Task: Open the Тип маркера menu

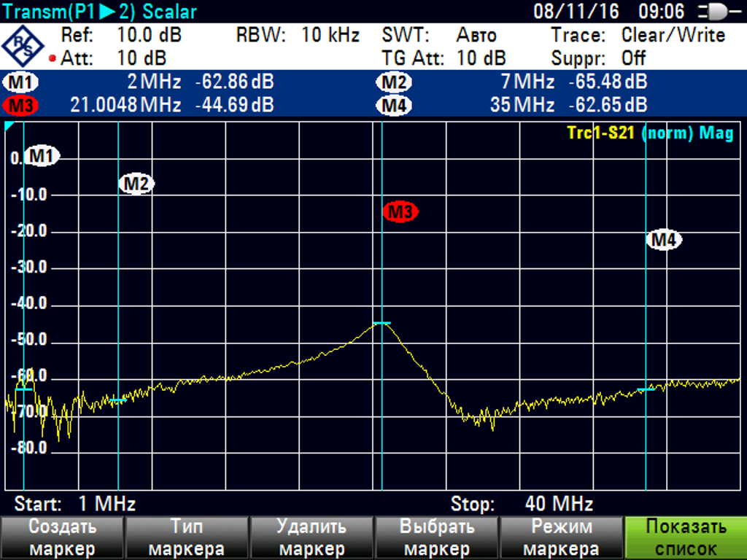Action: click(186, 538)
